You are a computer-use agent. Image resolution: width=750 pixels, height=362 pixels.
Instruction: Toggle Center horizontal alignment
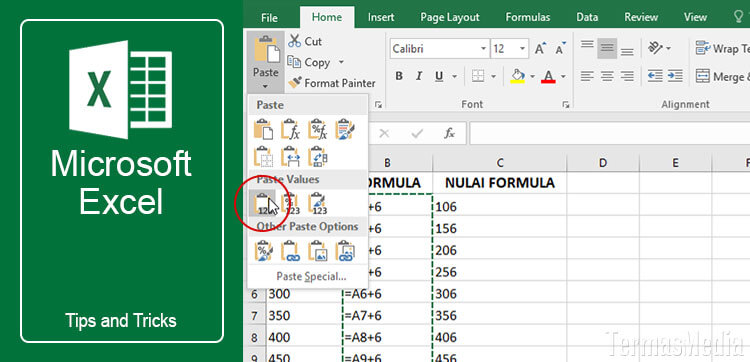pyautogui.click(x=607, y=76)
